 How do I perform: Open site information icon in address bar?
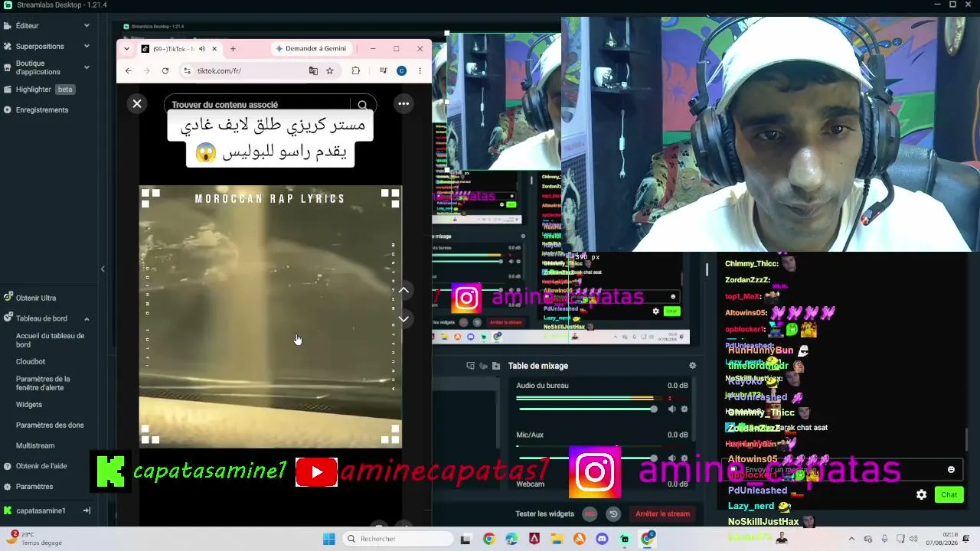tap(187, 71)
